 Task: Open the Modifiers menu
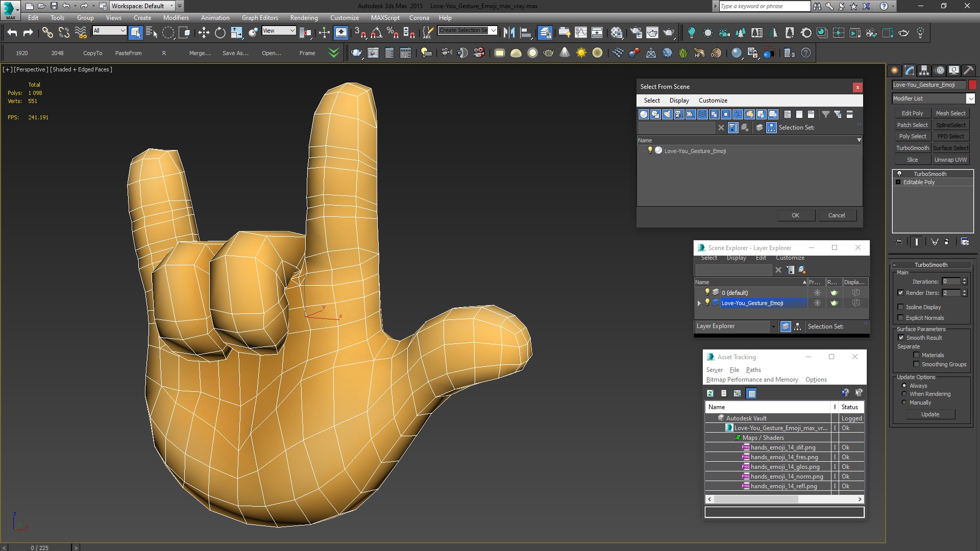click(x=176, y=17)
